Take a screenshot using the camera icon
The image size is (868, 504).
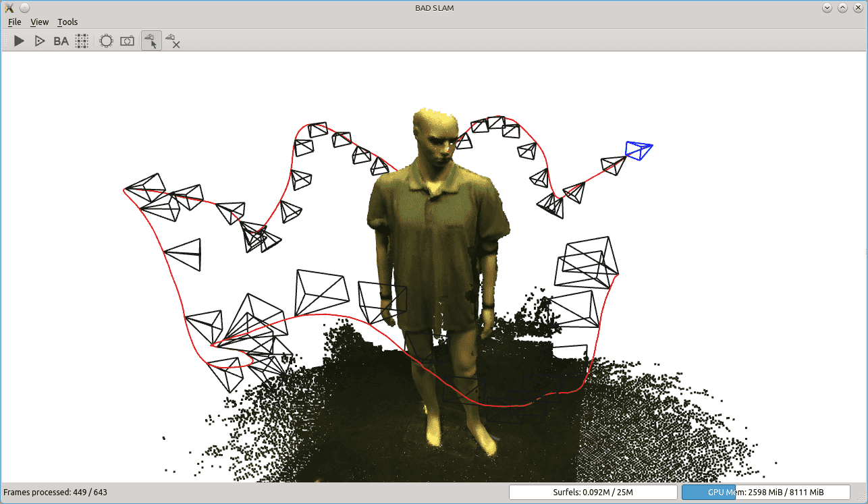(127, 41)
